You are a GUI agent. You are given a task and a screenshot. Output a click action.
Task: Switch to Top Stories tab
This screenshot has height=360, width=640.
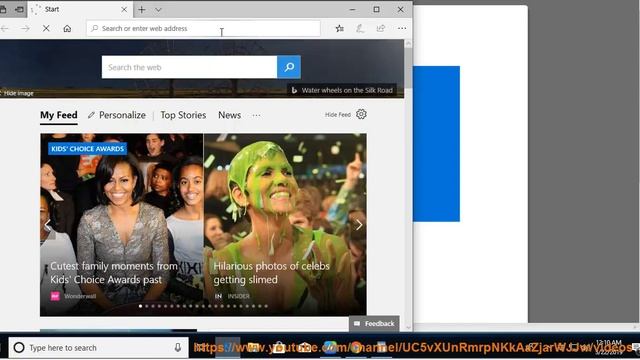click(183, 115)
